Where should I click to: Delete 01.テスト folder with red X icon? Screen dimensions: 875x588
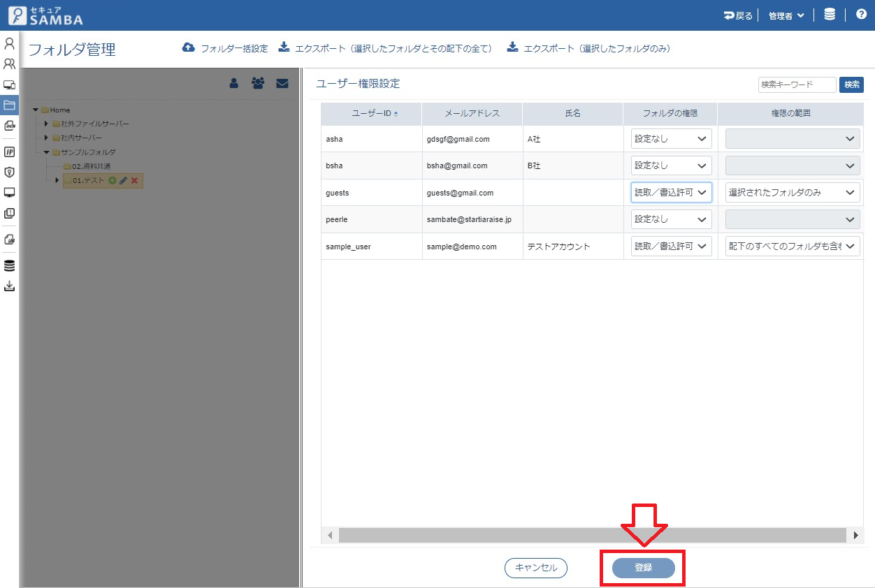tap(134, 180)
